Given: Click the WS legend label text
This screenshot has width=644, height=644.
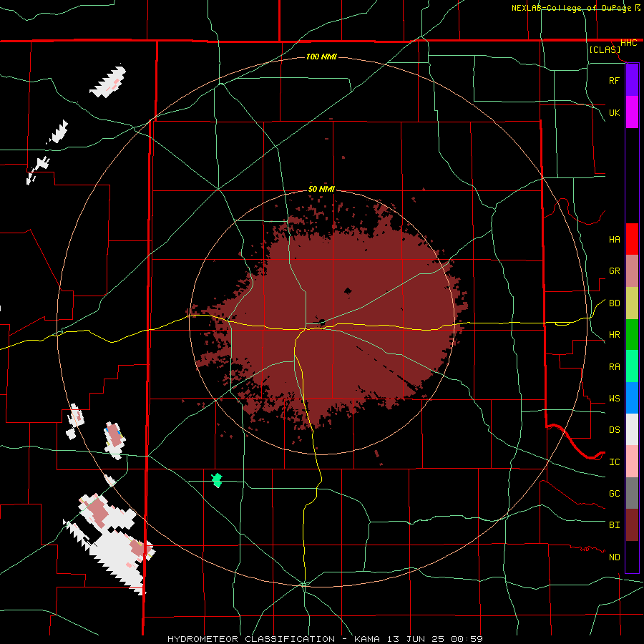Looking at the screenshot, I should click(615, 399).
